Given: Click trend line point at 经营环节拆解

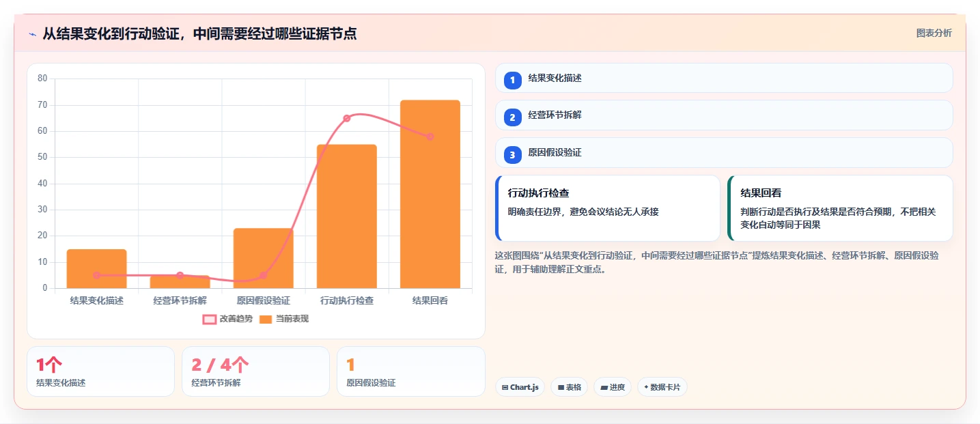Looking at the screenshot, I should point(180,275).
